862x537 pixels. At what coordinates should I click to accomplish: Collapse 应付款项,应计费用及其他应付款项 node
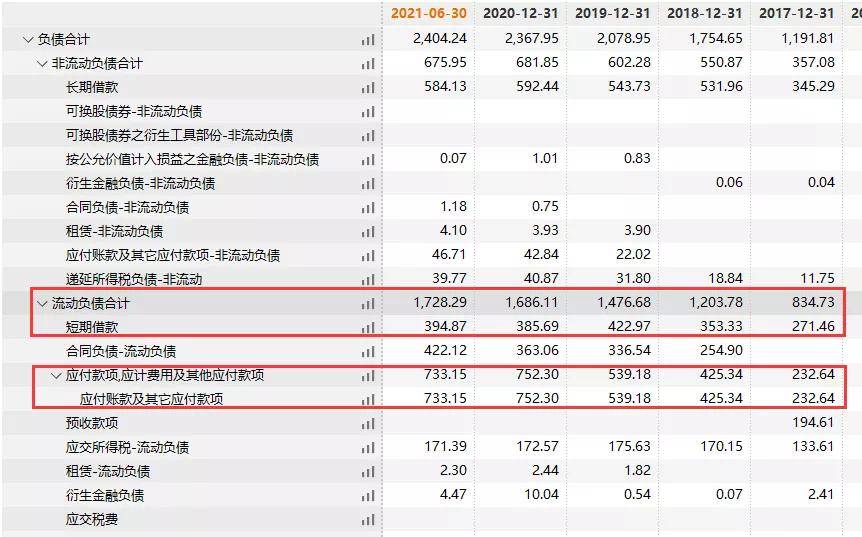[x=56, y=376]
